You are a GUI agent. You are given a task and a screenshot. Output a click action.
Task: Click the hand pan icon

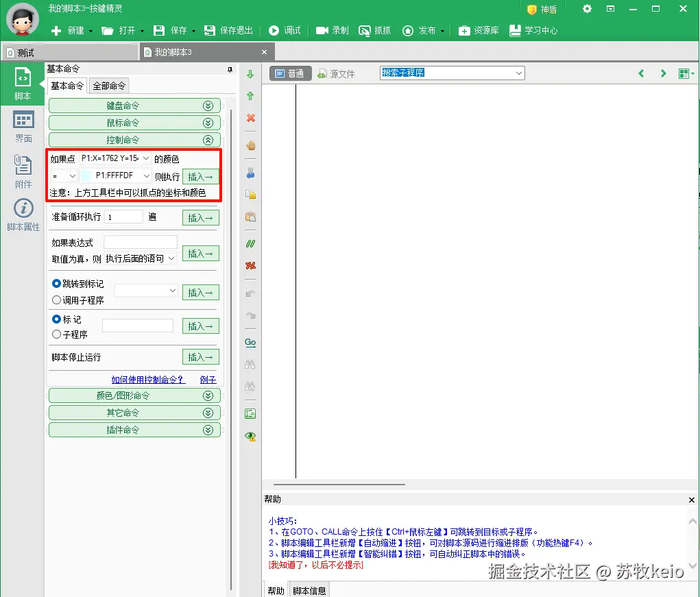point(250,145)
